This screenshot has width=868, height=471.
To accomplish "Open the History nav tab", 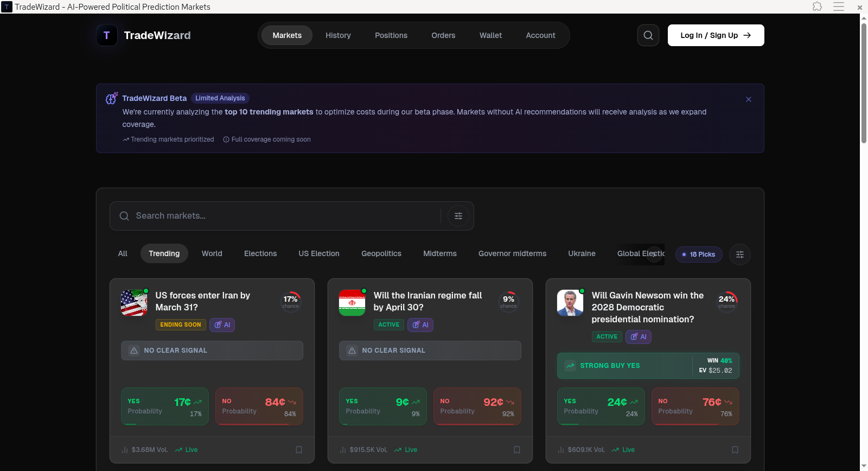I will [x=338, y=35].
